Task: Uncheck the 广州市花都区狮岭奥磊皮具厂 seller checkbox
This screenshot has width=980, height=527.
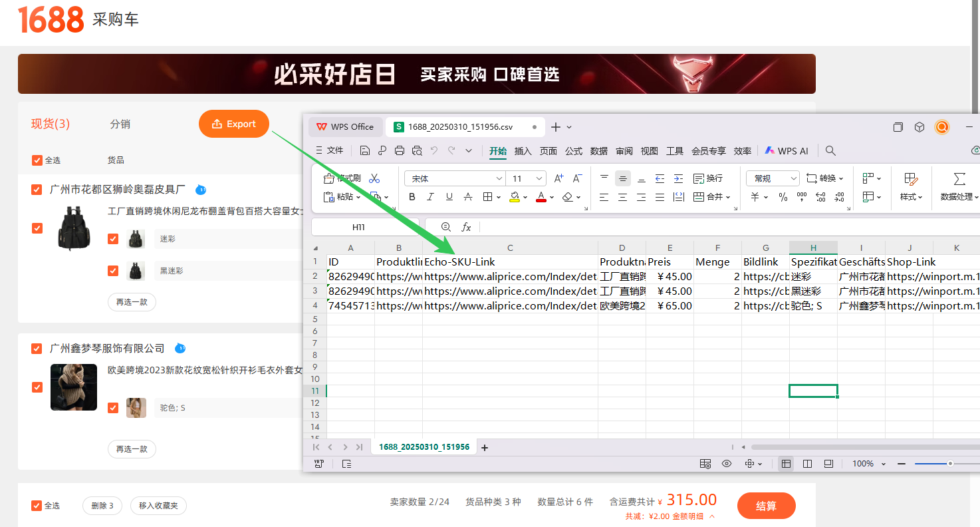Action: (37, 190)
